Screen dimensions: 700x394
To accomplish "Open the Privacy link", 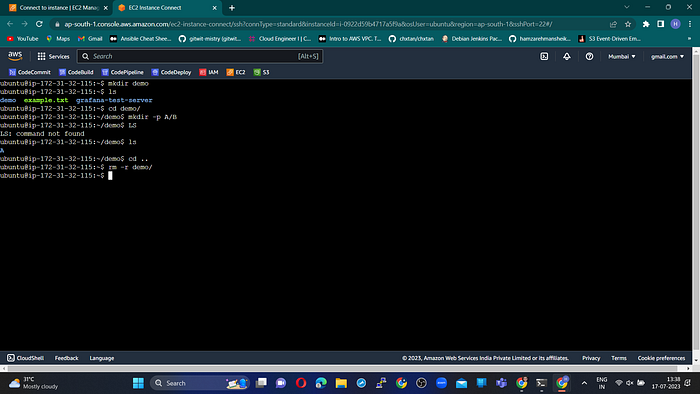I will (x=591, y=358).
